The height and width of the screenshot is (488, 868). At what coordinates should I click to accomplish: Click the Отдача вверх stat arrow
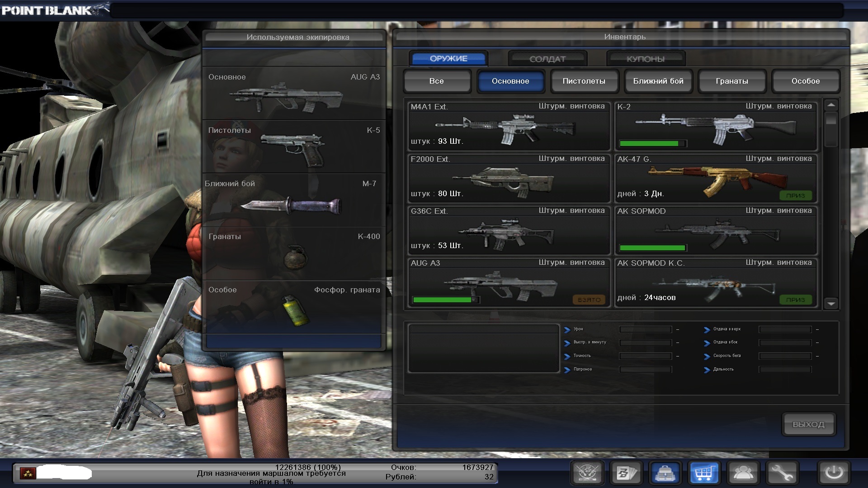pos(707,329)
